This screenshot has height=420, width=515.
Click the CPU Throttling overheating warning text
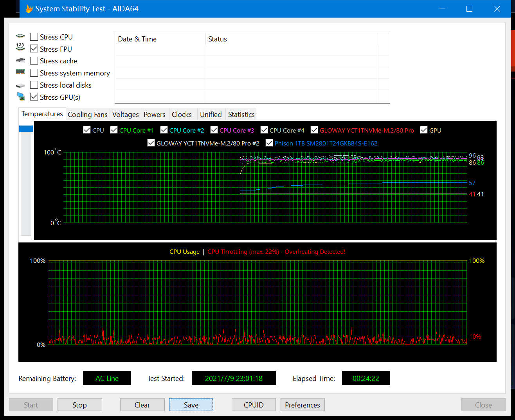(277, 252)
